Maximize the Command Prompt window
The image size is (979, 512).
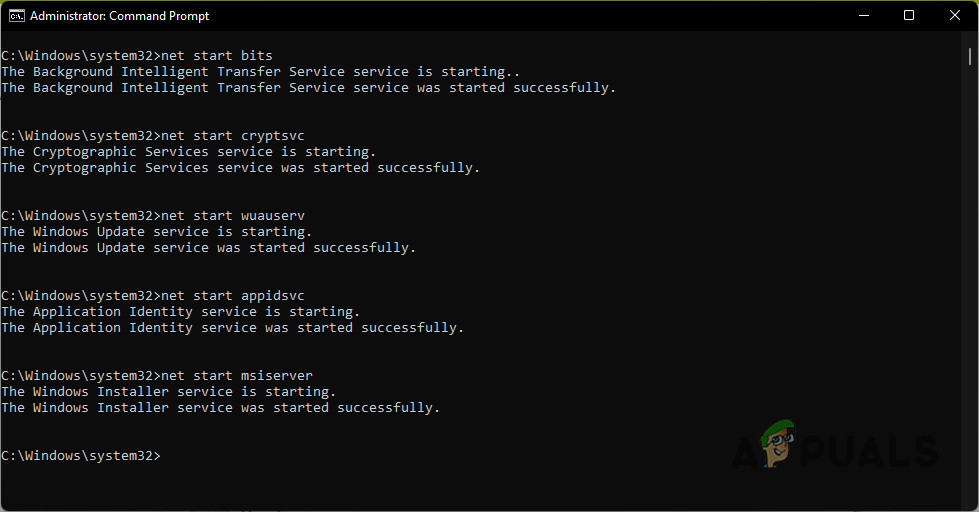click(x=909, y=15)
